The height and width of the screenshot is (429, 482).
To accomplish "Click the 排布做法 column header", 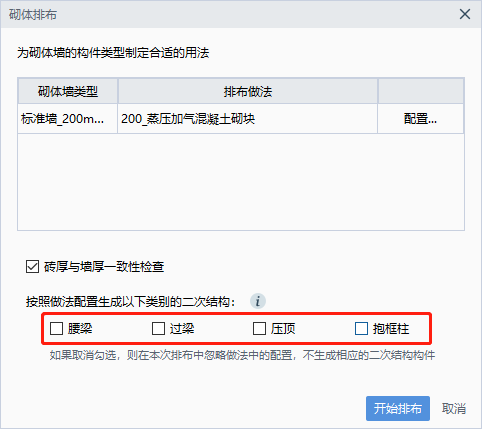I will pyautogui.click(x=248, y=91).
